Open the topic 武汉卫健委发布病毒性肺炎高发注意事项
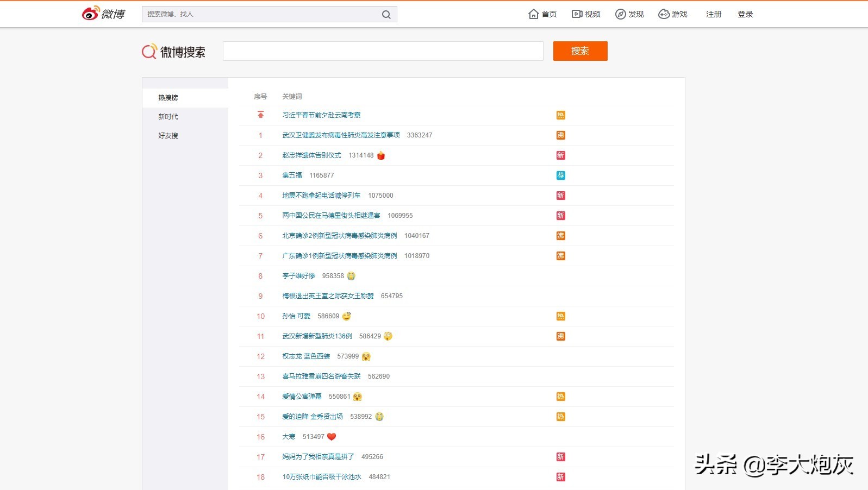 [341, 135]
